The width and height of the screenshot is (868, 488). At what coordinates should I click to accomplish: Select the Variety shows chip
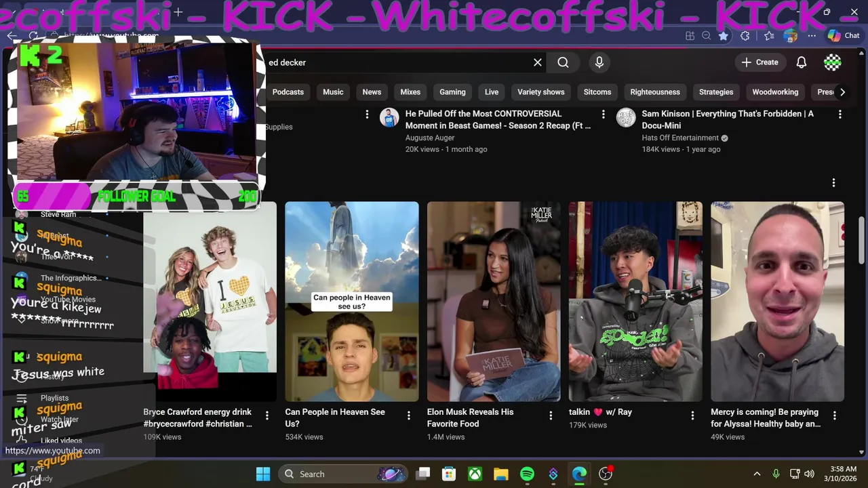click(541, 92)
